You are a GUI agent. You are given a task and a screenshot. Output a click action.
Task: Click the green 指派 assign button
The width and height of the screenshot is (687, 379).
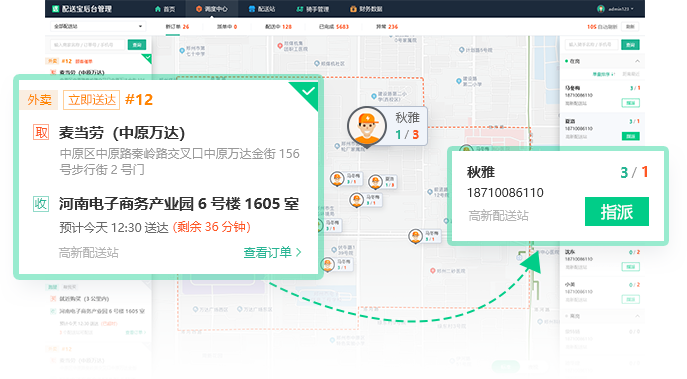[617, 212]
